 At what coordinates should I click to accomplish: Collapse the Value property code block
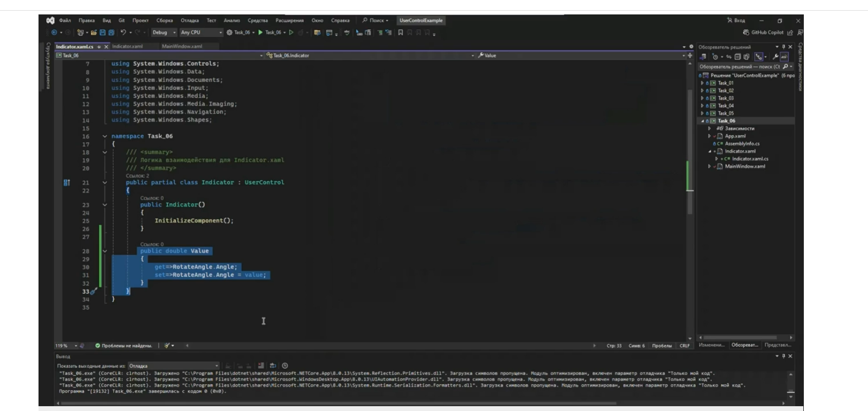[105, 251]
